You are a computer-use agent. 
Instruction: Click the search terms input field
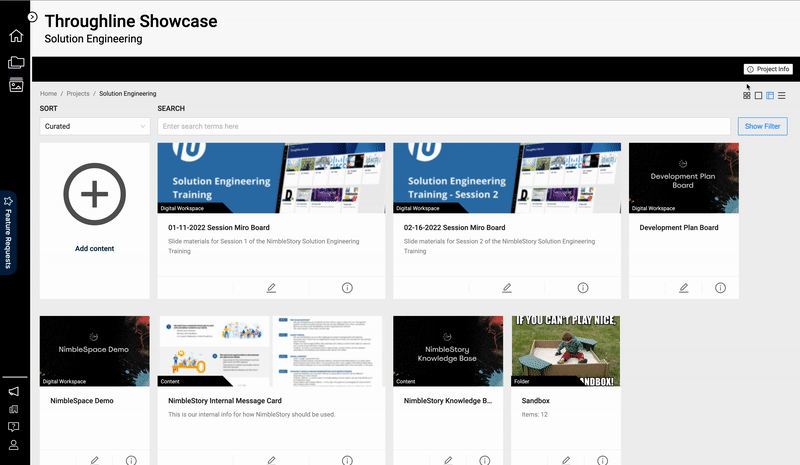pyautogui.click(x=443, y=127)
